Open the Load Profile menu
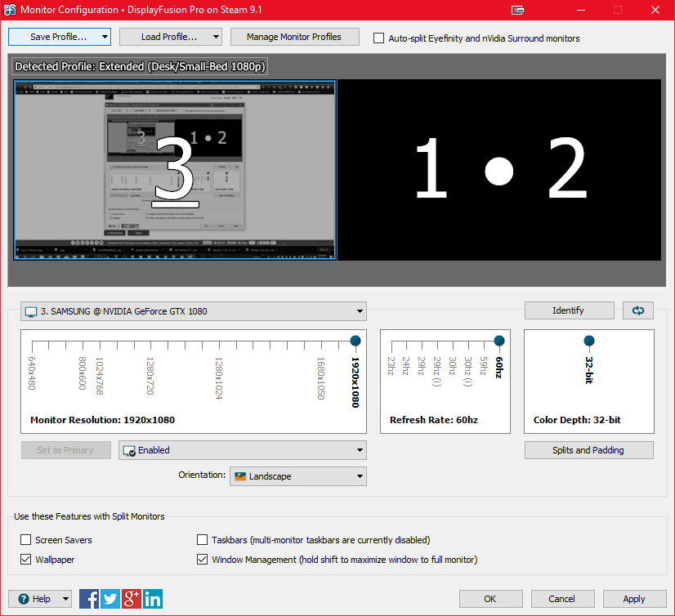The height and width of the screenshot is (616, 675). [170, 37]
